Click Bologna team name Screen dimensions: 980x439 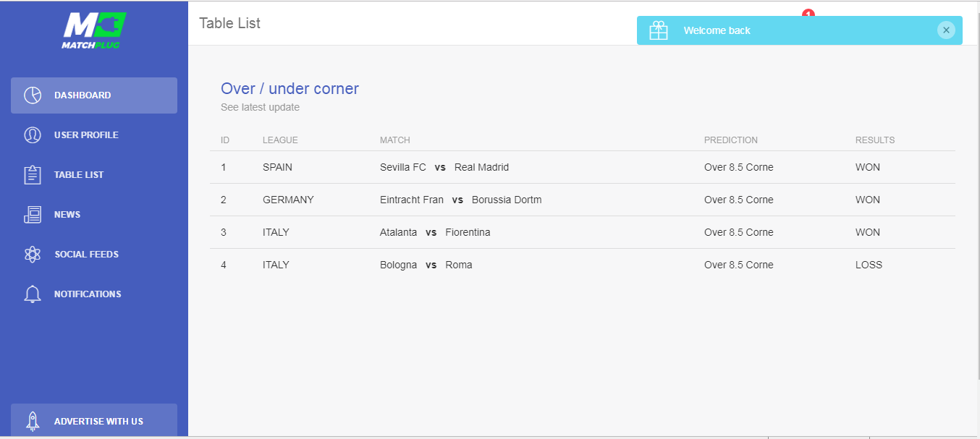point(399,265)
